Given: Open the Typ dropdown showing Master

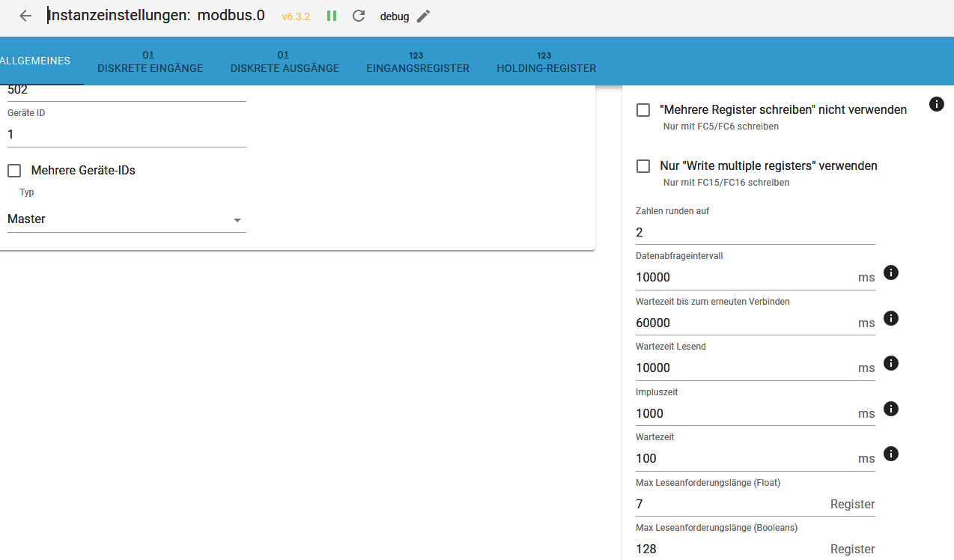Looking at the screenshot, I should [x=126, y=219].
